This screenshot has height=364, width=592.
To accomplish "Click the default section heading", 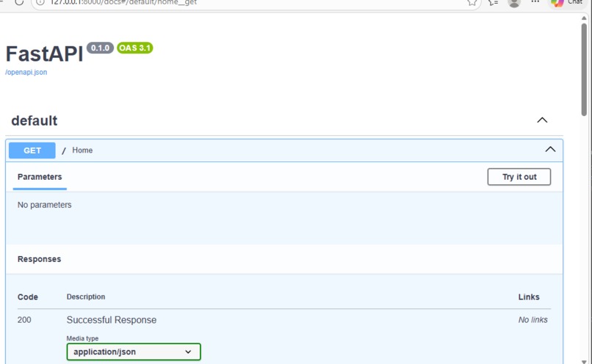I will [x=35, y=120].
